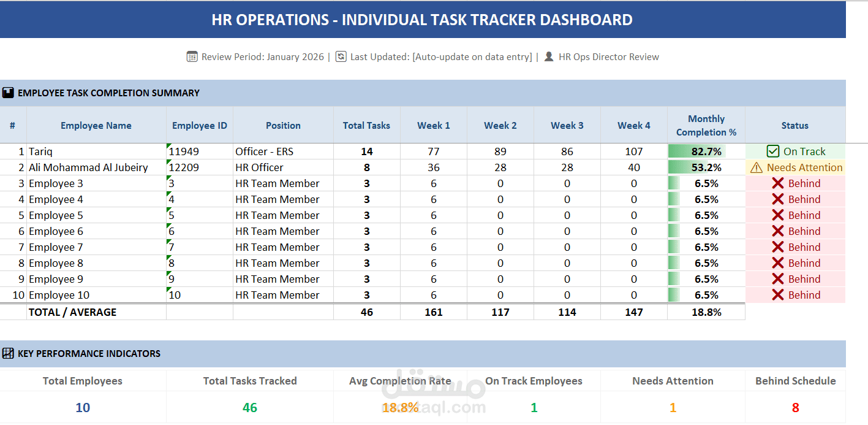
Task: Click the red X icon for Employee 5
Action: [x=778, y=215]
